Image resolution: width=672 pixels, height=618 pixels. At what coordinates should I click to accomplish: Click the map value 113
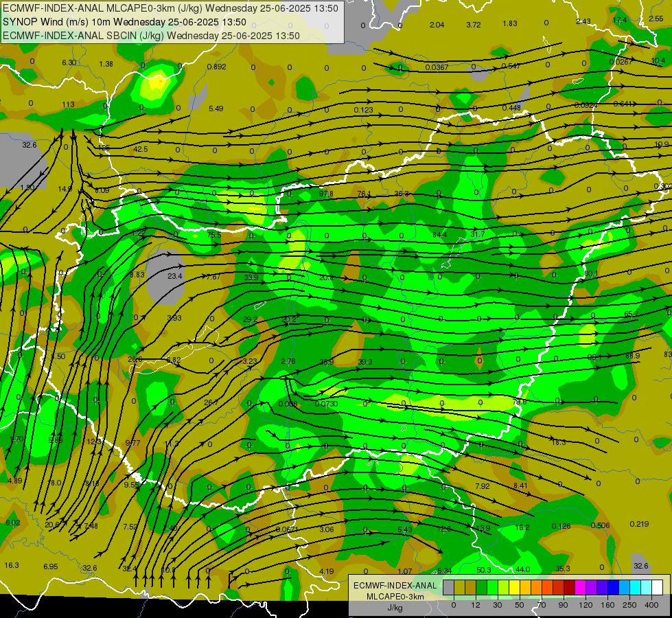[x=68, y=104]
